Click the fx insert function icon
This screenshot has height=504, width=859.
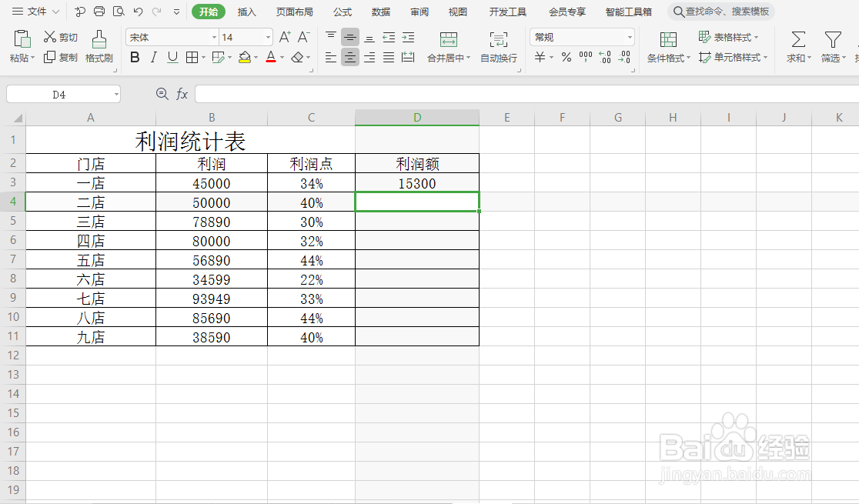tap(182, 94)
